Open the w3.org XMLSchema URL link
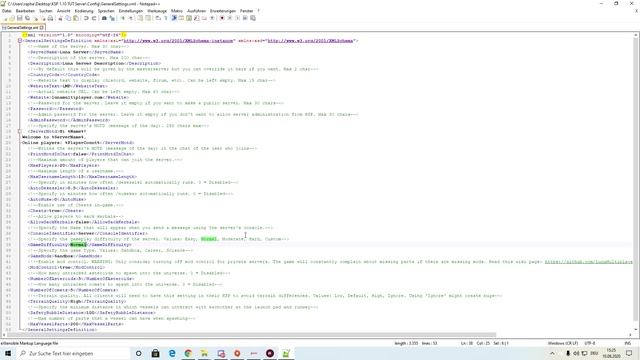This screenshot has height=360, width=640. coord(310,41)
